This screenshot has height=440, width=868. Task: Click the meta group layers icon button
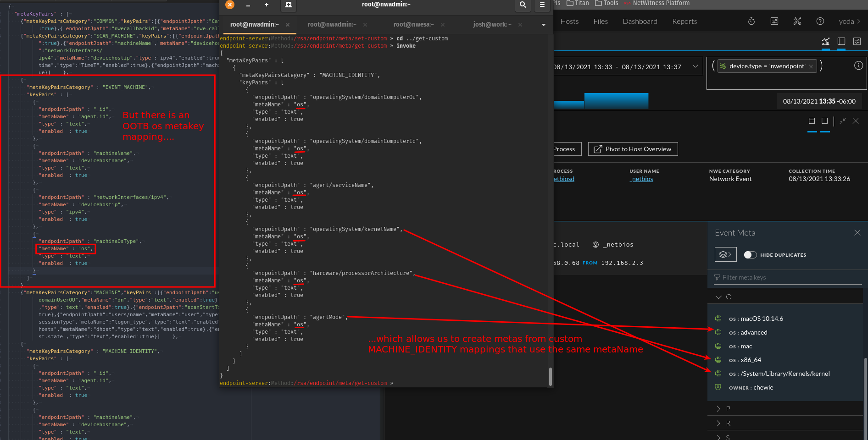coord(725,254)
